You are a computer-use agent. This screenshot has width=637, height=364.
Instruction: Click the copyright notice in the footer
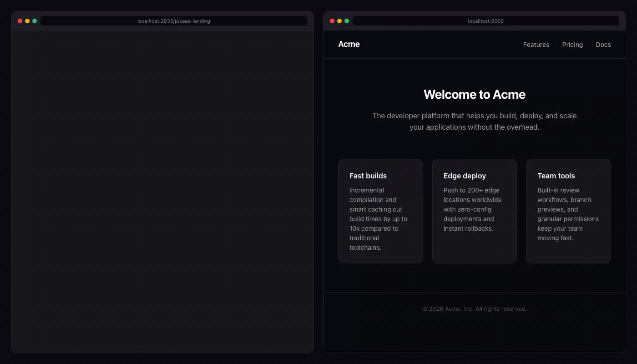(x=475, y=308)
